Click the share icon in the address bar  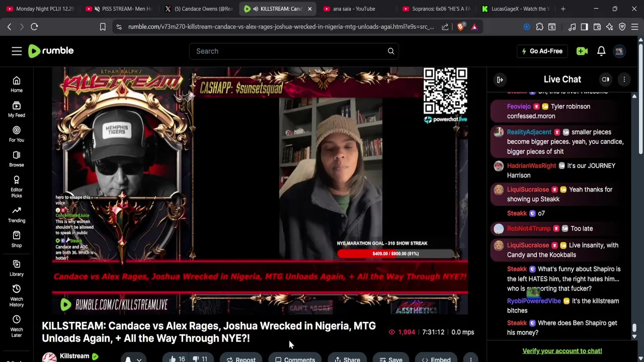click(x=445, y=27)
